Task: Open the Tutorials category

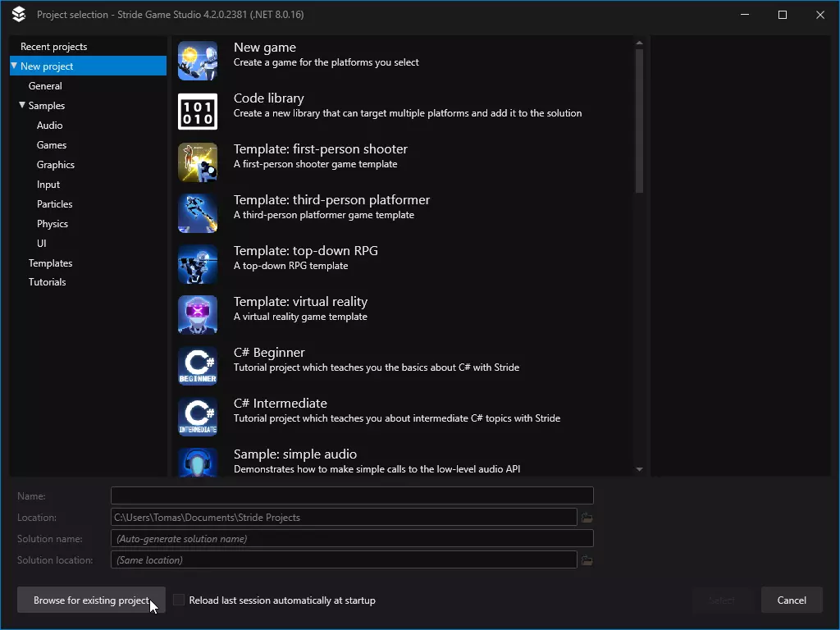Action: point(47,282)
